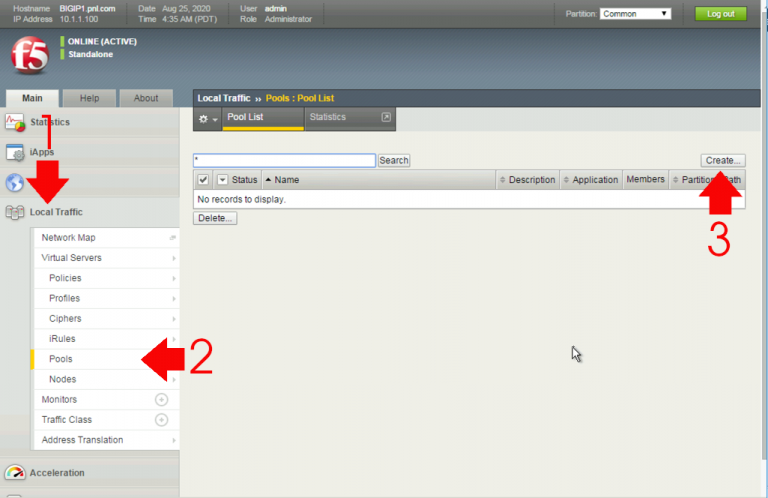Screen dimensions: 768x498
Task: Click the Search button
Action: [394, 160]
